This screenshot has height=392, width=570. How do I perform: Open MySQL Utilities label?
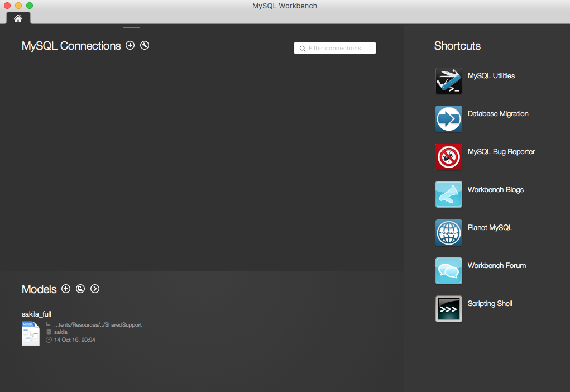[x=491, y=75]
